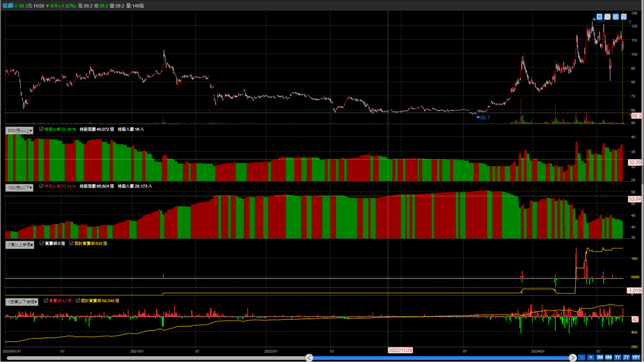Click the third chart tool icon with center dot
Viewport: 644px width, 362px height.
click(616, 17)
